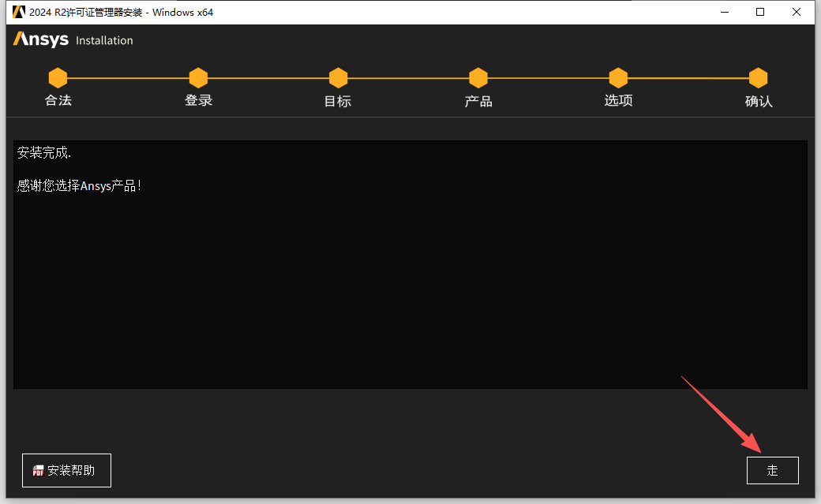Click the PDF icon beside 安装帮助

tap(38, 471)
